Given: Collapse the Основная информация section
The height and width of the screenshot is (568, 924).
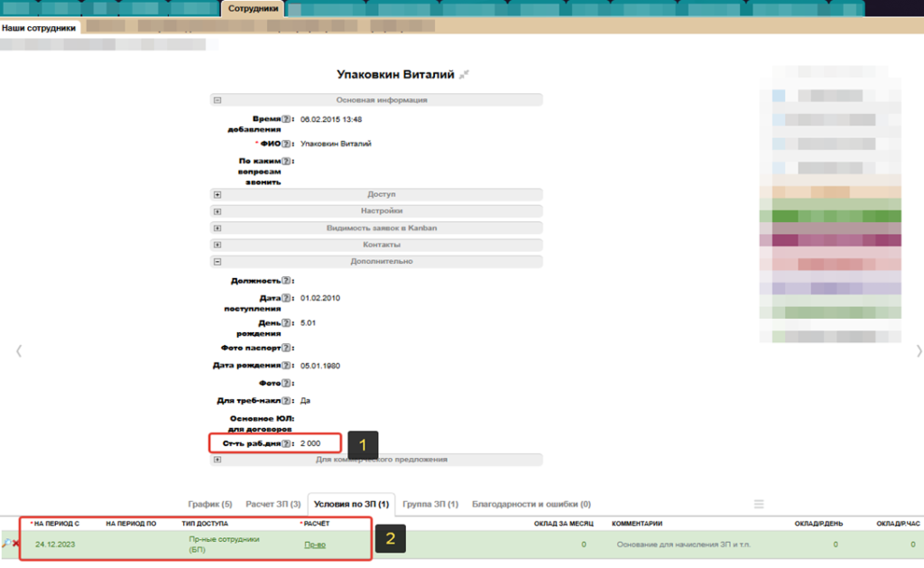Looking at the screenshot, I should (x=217, y=100).
